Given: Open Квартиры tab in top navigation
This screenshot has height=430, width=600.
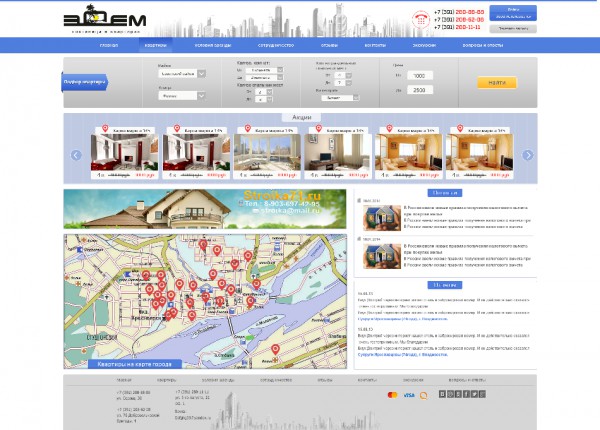Looking at the screenshot, I should click(155, 45).
